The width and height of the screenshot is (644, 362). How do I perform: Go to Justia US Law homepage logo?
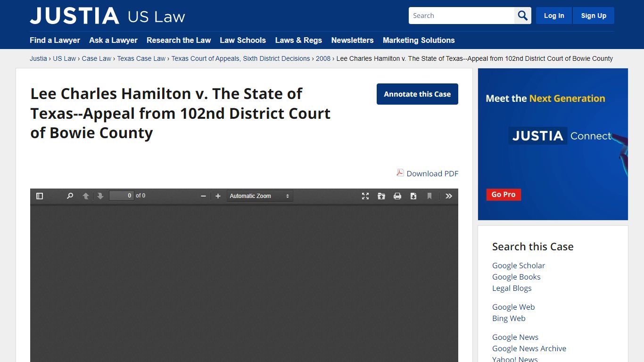point(107,16)
